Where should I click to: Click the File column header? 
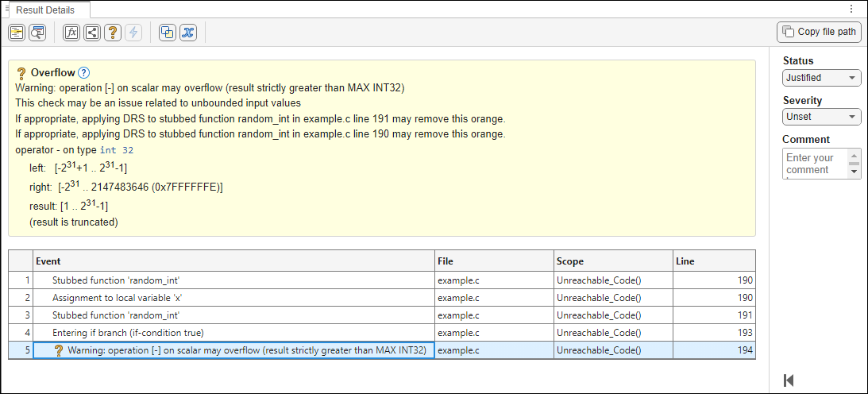pyautogui.click(x=494, y=261)
